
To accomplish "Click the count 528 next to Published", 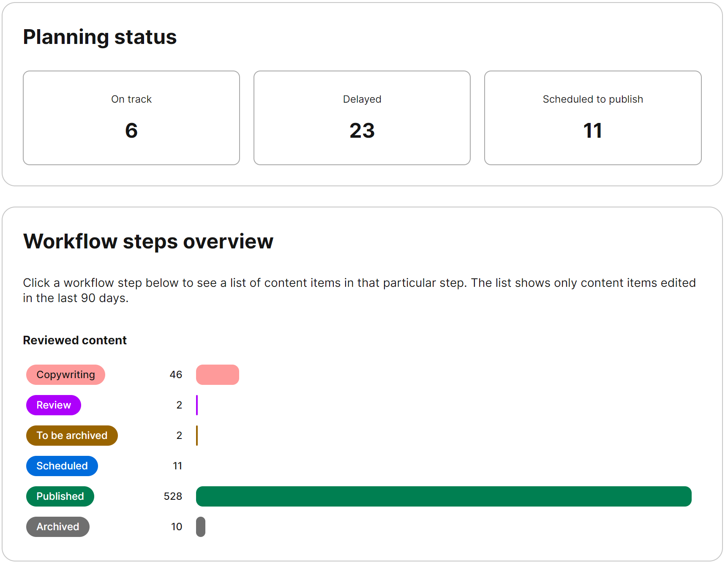I will (x=172, y=496).
